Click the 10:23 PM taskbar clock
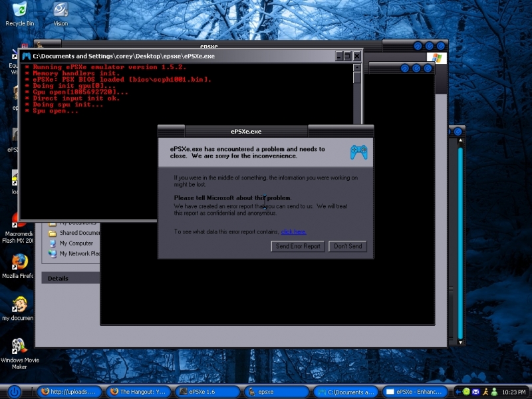The image size is (532, 399). click(513, 392)
